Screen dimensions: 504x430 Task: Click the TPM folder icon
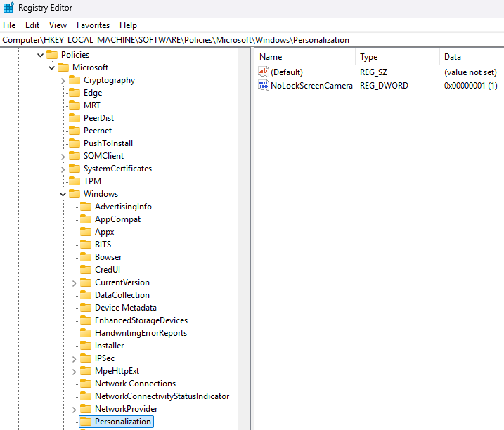coord(75,181)
